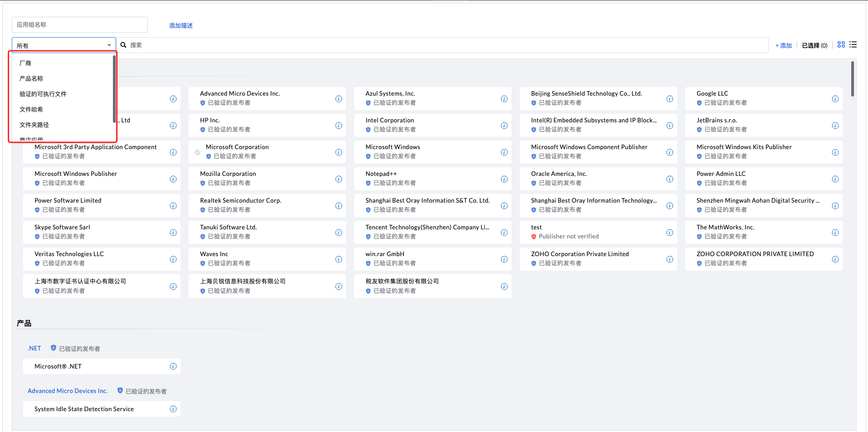Click the +添加 button
The width and height of the screenshot is (868, 432).
click(784, 45)
